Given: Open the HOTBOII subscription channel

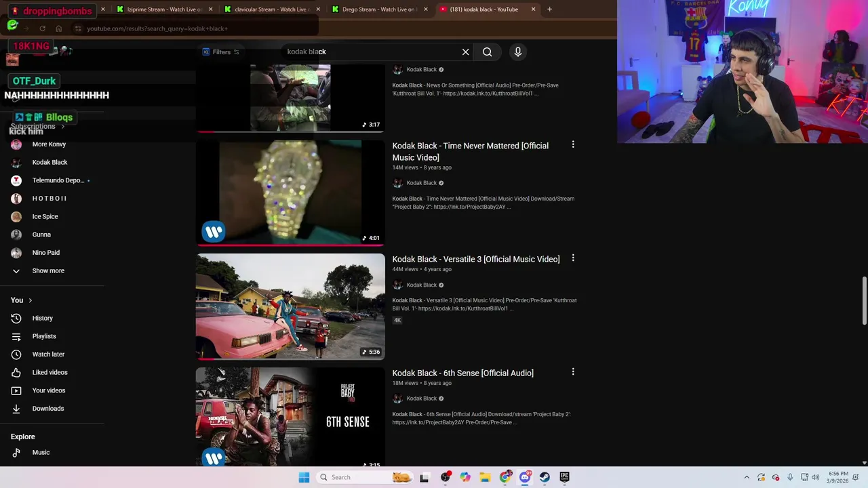Looking at the screenshot, I should pos(50,198).
